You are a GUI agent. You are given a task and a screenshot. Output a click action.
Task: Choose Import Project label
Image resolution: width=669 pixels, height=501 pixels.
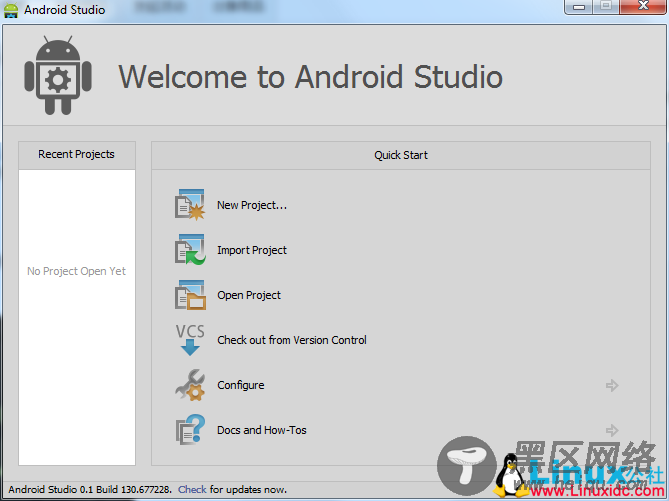pyautogui.click(x=252, y=250)
